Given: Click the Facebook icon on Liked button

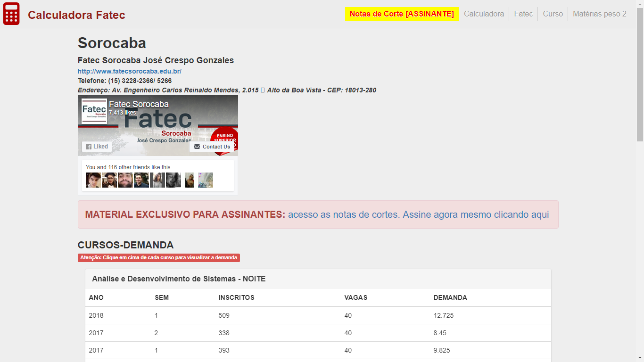Looking at the screenshot, I should pyautogui.click(x=89, y=147).
